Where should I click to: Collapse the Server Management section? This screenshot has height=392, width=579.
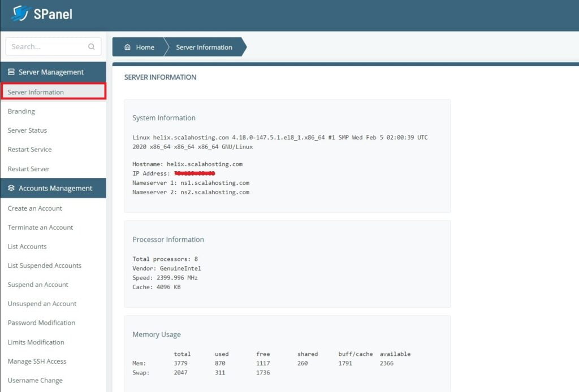(x=53, y=72)
